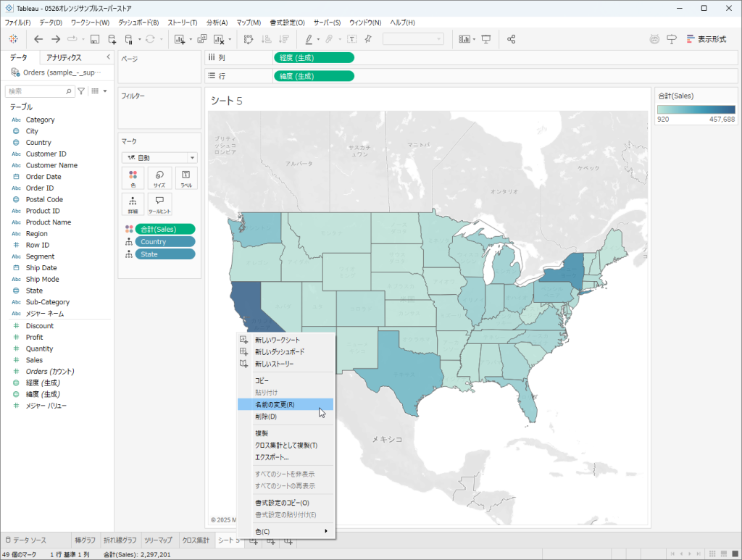Click the undo back arrow in toolbar
The height and width of the screenshot is (560, 742).
coord(38,39)
